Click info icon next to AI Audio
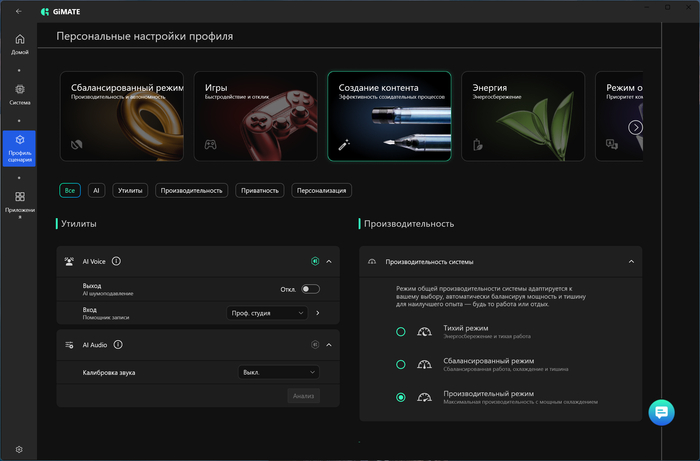This screenshot has width=700, height=461. 118,344
